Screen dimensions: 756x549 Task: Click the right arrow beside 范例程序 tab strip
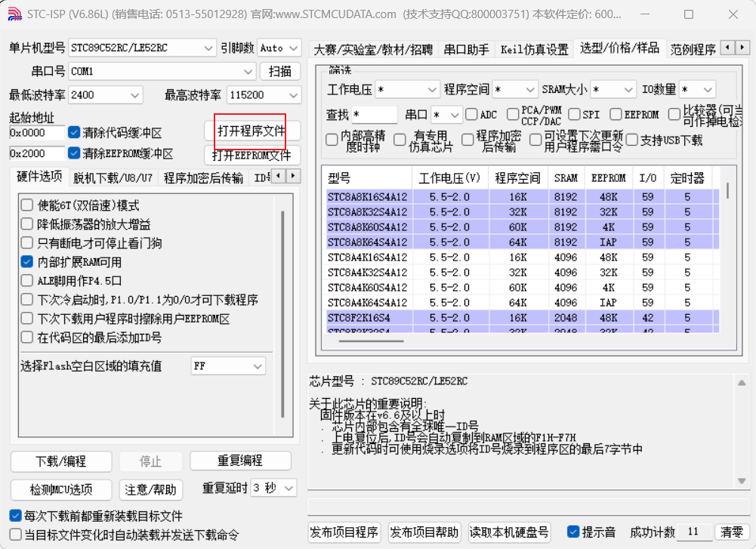[x=744, y=47]
